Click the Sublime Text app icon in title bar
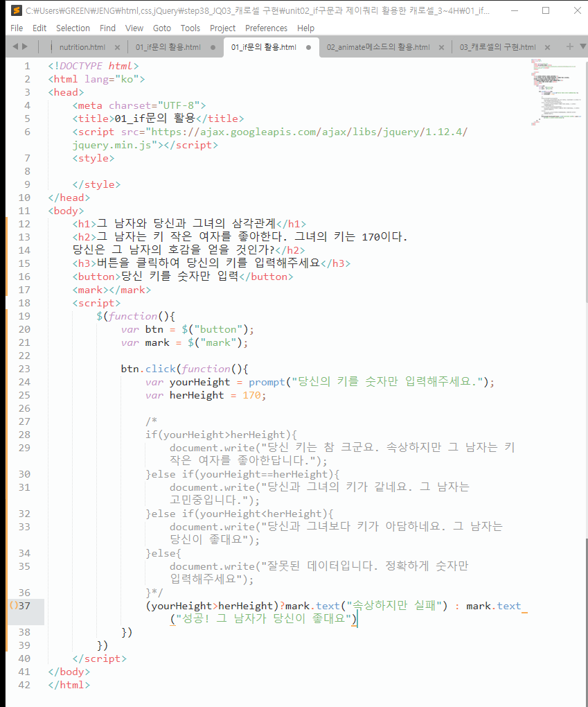The width and height of the screenshot is (588, 707). coord(16,10)
